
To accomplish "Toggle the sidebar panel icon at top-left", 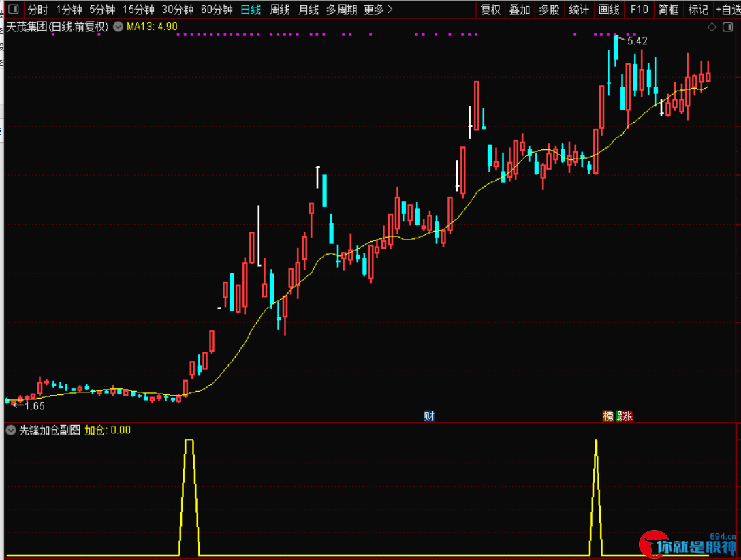I will pos(13,10).
